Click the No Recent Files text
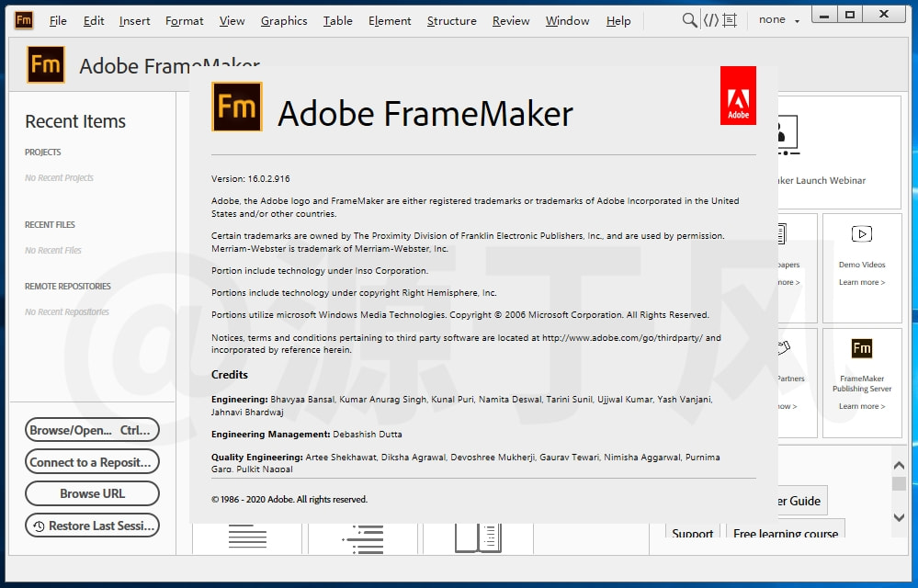 coord(53,251)
